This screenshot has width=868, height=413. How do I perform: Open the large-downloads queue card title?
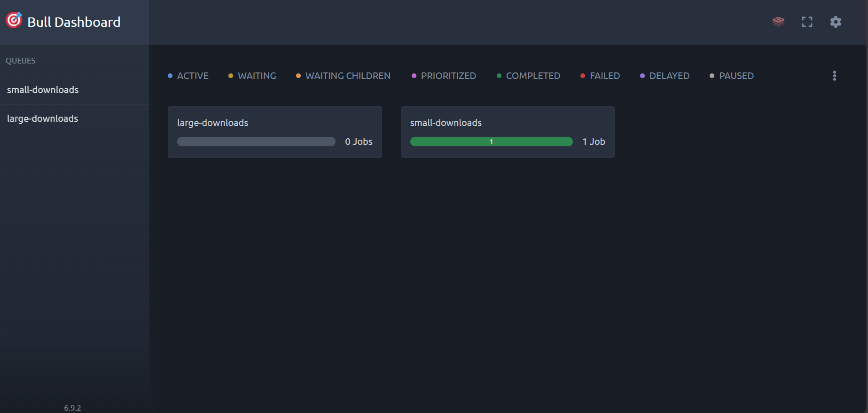(x=212, y=123)
